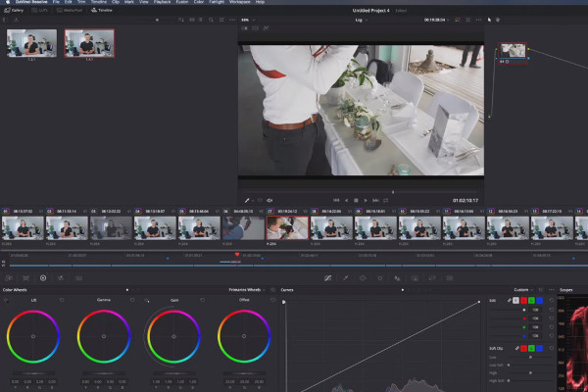Toggle the green curve channel in Edit row
The image size is (588, 392).
(531, 301)
